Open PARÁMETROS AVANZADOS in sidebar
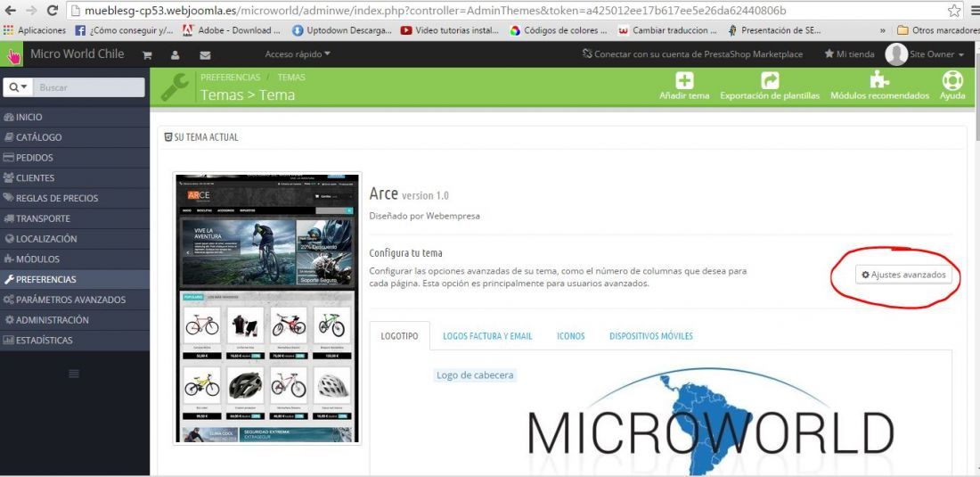Viewport: 980px width, 477px height. [x=75, y=300]
